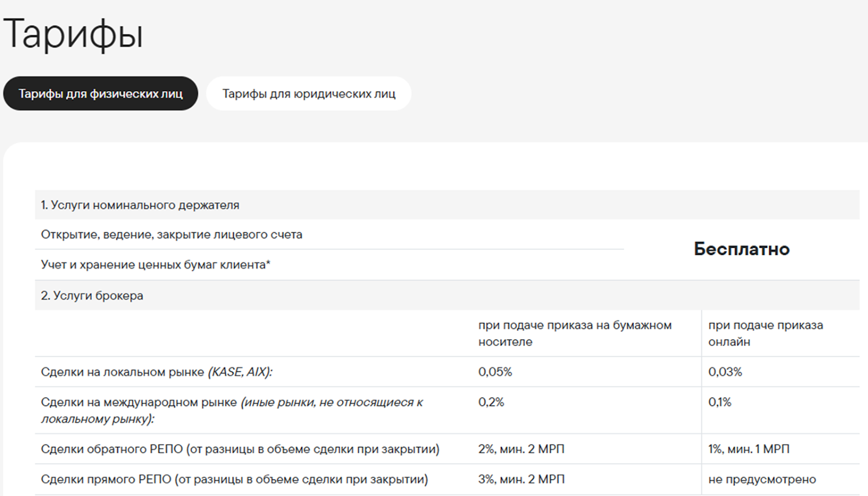Select the Сделки на международном рынке row label
Viewport: 868px width, 496px height.
pyautogui.click(x=232, y=410)
